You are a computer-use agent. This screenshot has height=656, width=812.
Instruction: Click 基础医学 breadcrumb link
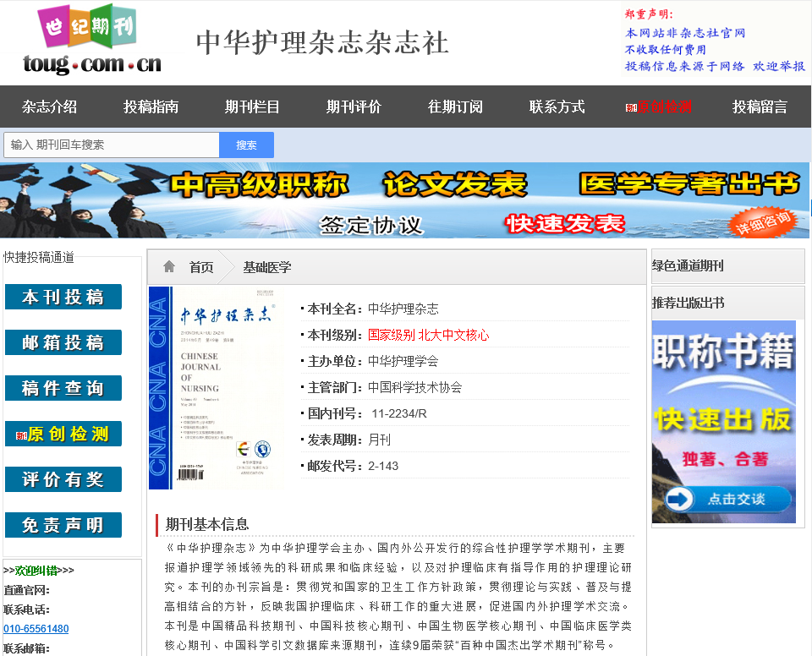267,267
